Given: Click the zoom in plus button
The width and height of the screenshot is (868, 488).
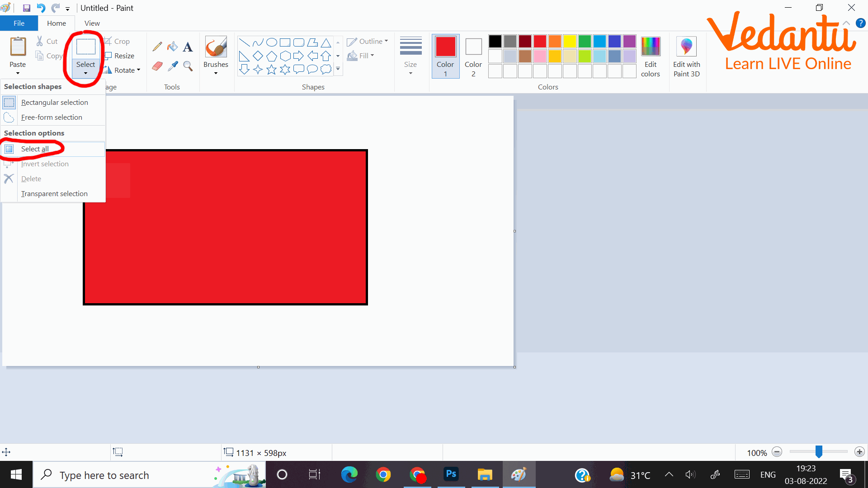Looking at the screenshot, I should (859, 452).
